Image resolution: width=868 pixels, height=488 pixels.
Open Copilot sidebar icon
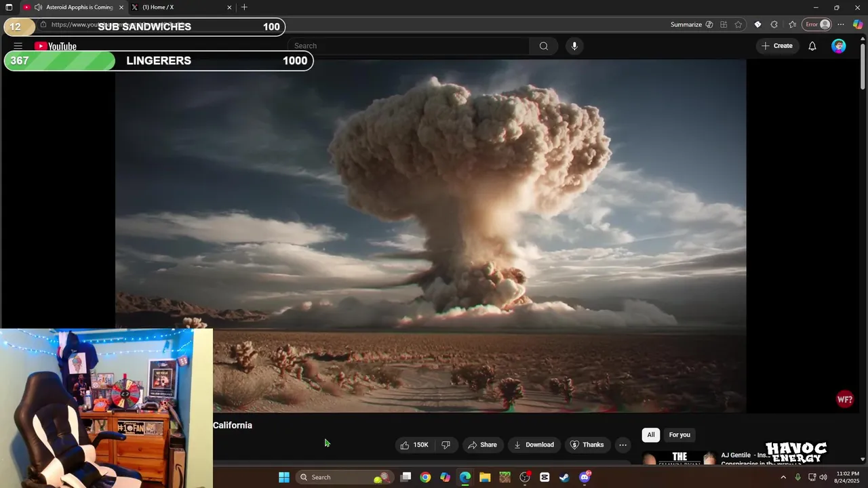[857, 24]
